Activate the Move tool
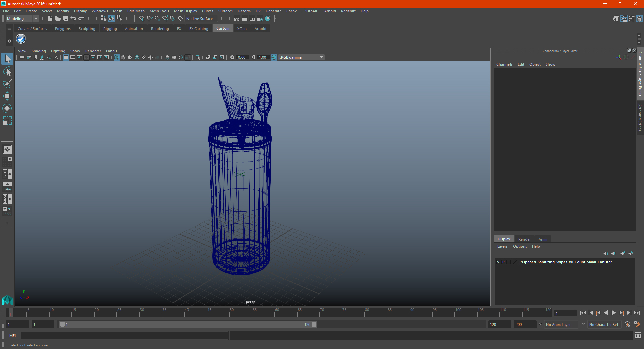This screenshot has height=349, width=644. 7,96
